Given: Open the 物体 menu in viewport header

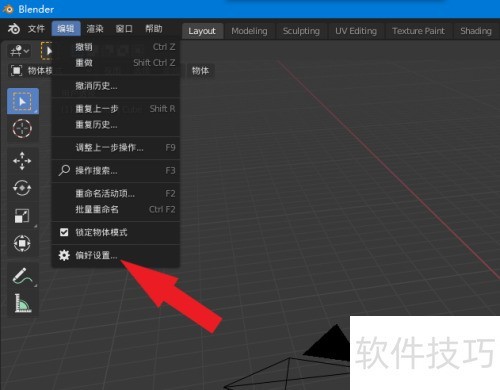Looking at the screenshot, I should [x=200, y=71].
